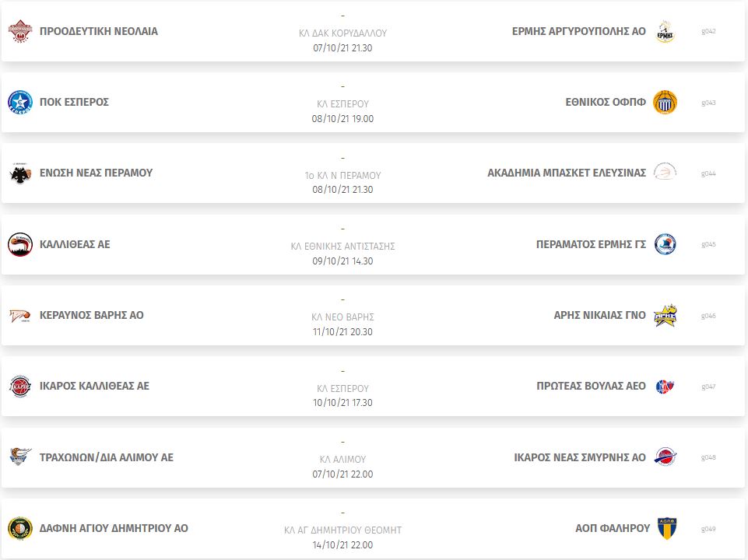748x560 pixels.
Task: Click the ΚΛ ΕΘΝΙΚΗΣ ΑΝΤΙΣΤΑΣΗΣ venue text
Action: [342, 247]
